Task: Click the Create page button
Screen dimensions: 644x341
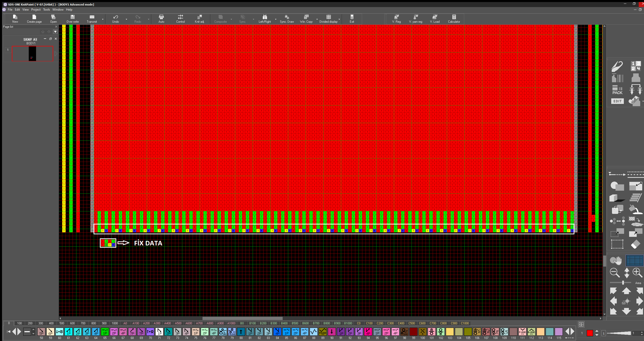Action: (x=34, y=19)
